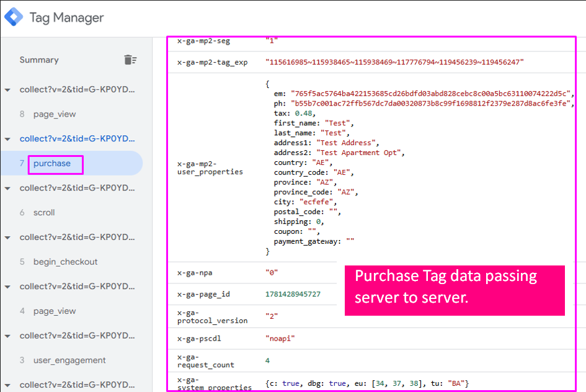The image size is (586, 392).
Task: Click the x-ga-npa value "0"
Action: [x=272, y=273]
